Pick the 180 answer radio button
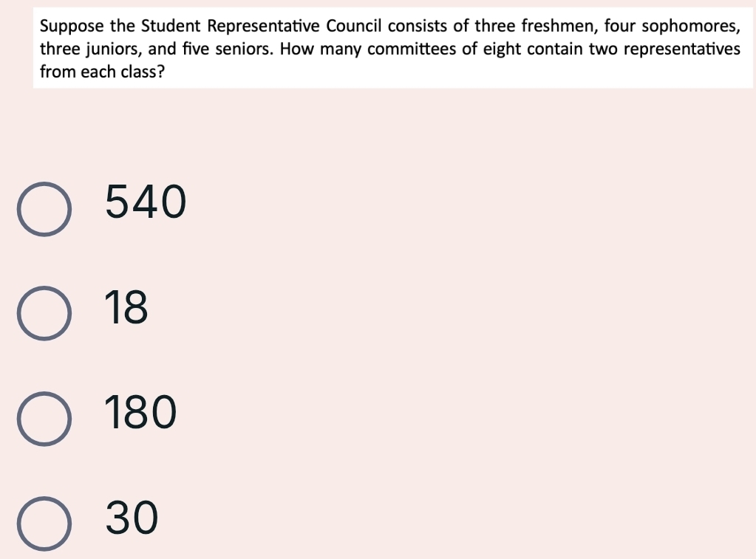 45,419
